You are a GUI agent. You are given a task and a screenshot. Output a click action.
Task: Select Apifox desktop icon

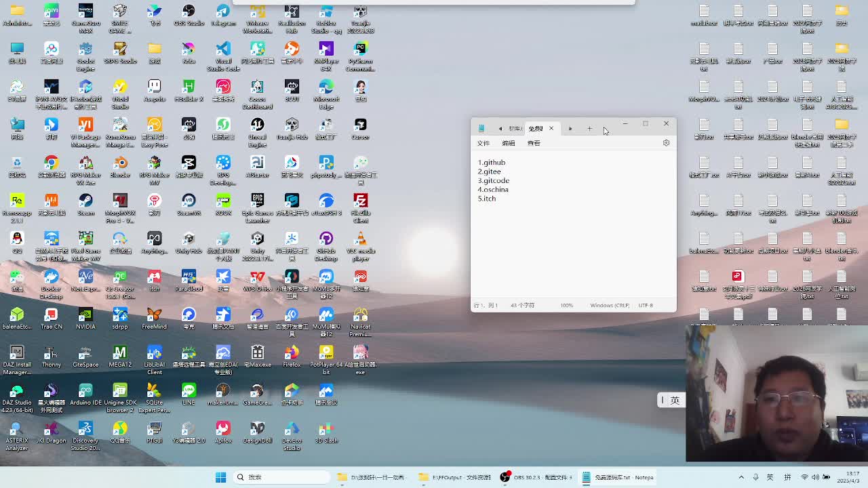[x=223, y=433]
